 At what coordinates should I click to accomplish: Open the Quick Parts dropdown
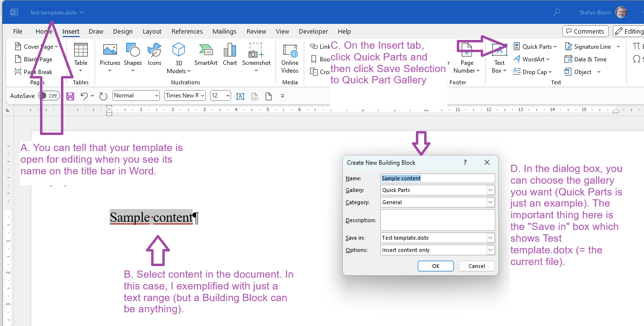[535, 47]
